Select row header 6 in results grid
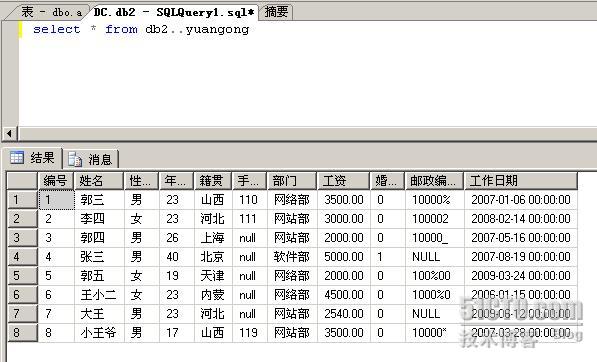The image size is (597, 362). pos(22,295)
